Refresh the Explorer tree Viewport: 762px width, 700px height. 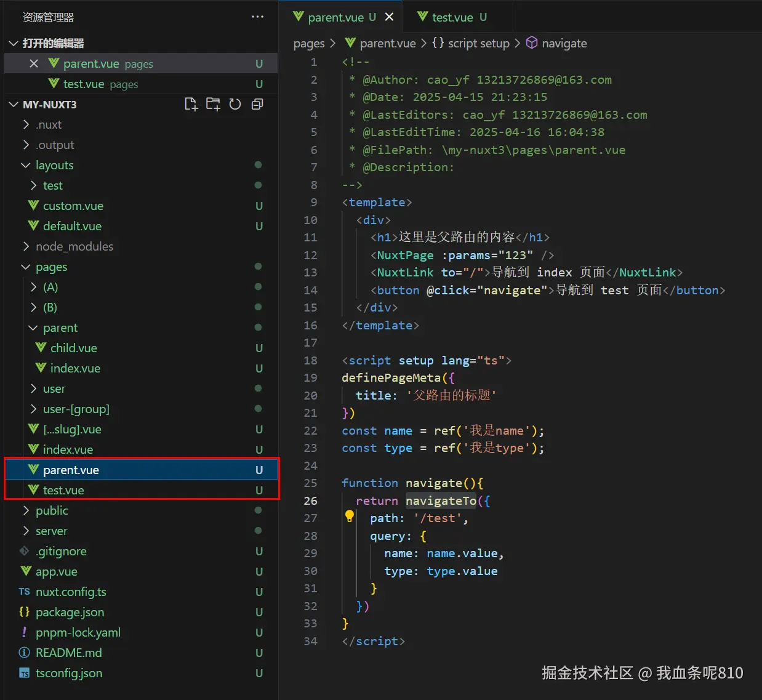(235, 104)
